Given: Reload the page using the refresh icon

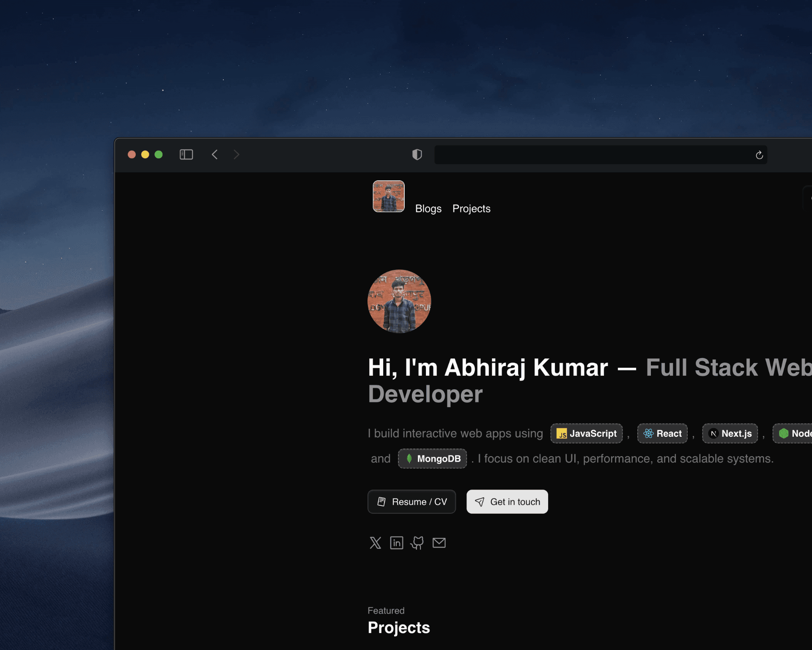Looking at the screenshot, I should coord(759,154).
